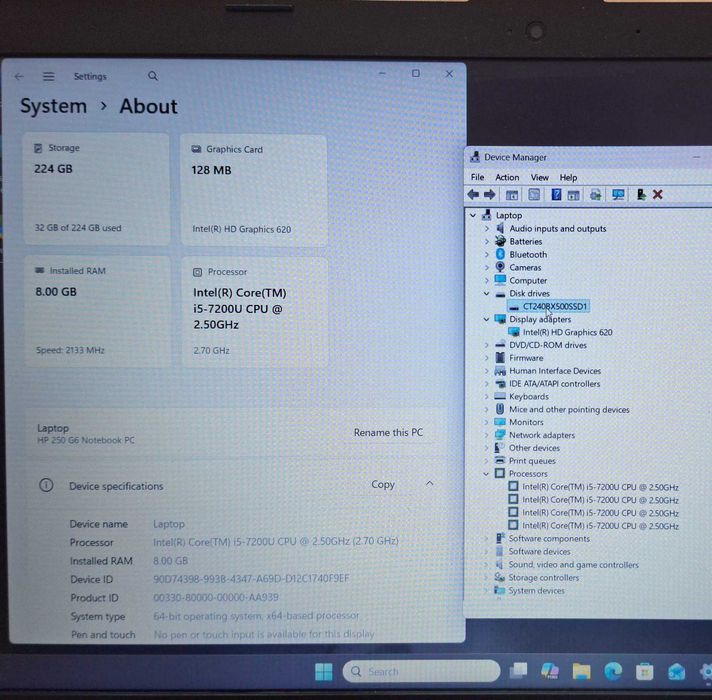Select the Firmware tree item

coord(526,358)
